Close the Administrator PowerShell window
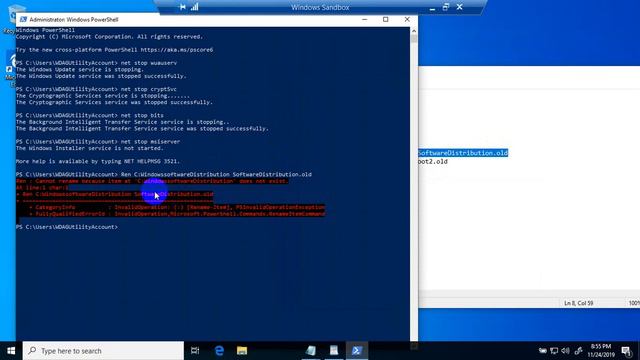The image size is (640, 360). (x=407, y=19)
